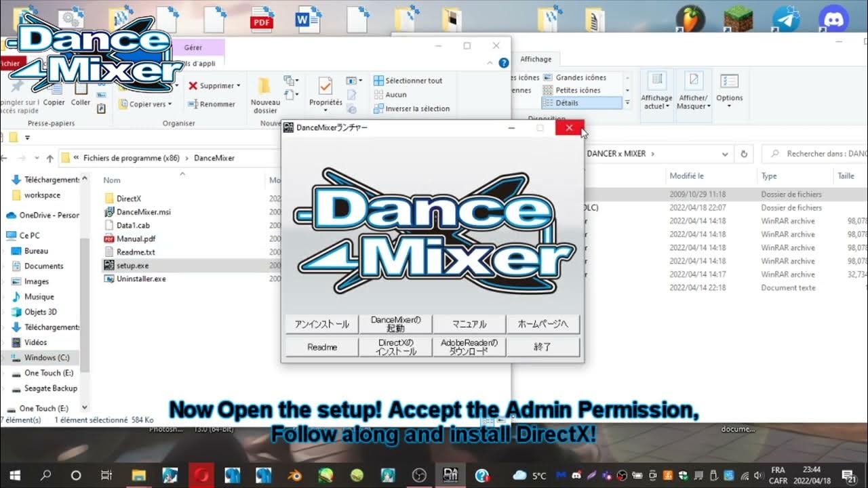This screenshot has height=488, width=868.
Task: Click Inverser la sélection in ribbon
Action: pos(411,108)
